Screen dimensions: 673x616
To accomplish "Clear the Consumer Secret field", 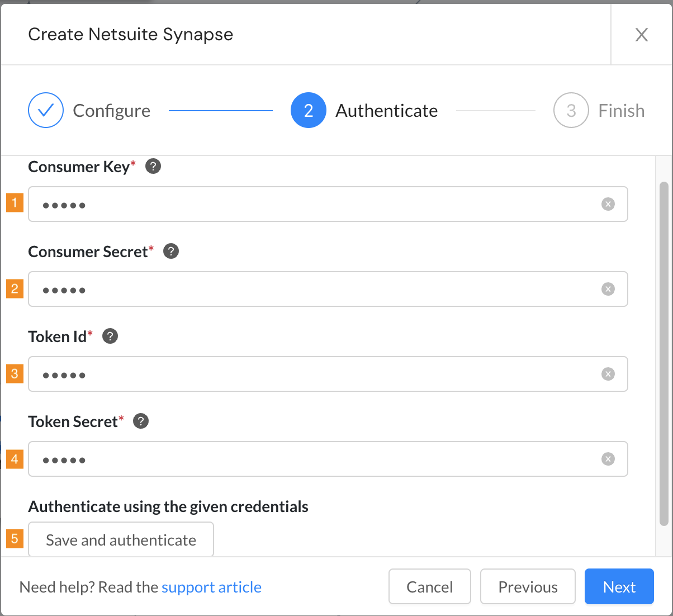I will click(x=608, y=289).
